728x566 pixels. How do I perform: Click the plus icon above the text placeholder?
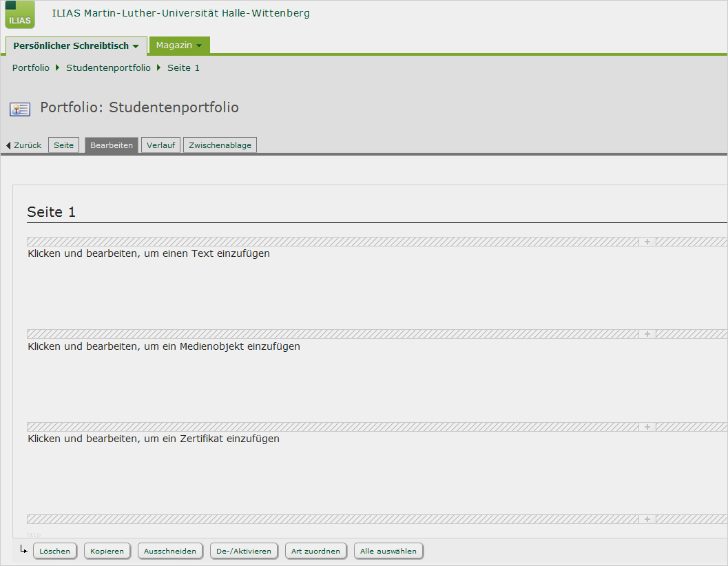(x=647, y=241)
